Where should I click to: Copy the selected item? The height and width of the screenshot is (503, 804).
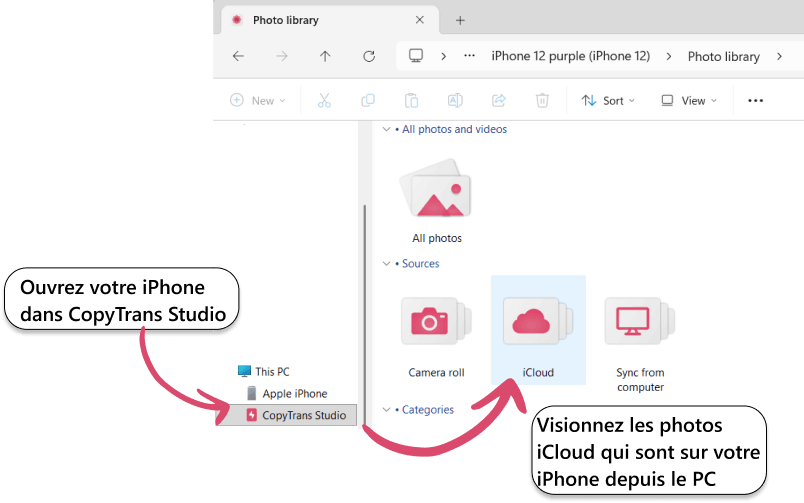tap(368, 100)
